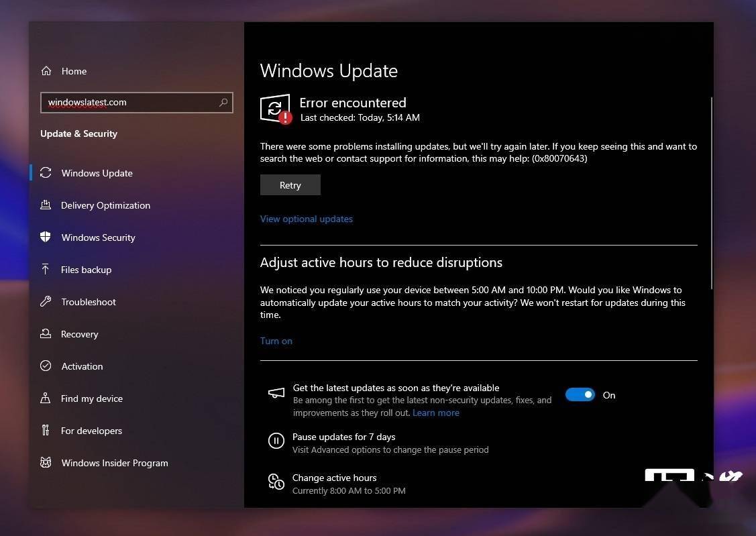Click the Windows Update sync icon in sidebar
This screenshot has width=756, height=536.
46,172
